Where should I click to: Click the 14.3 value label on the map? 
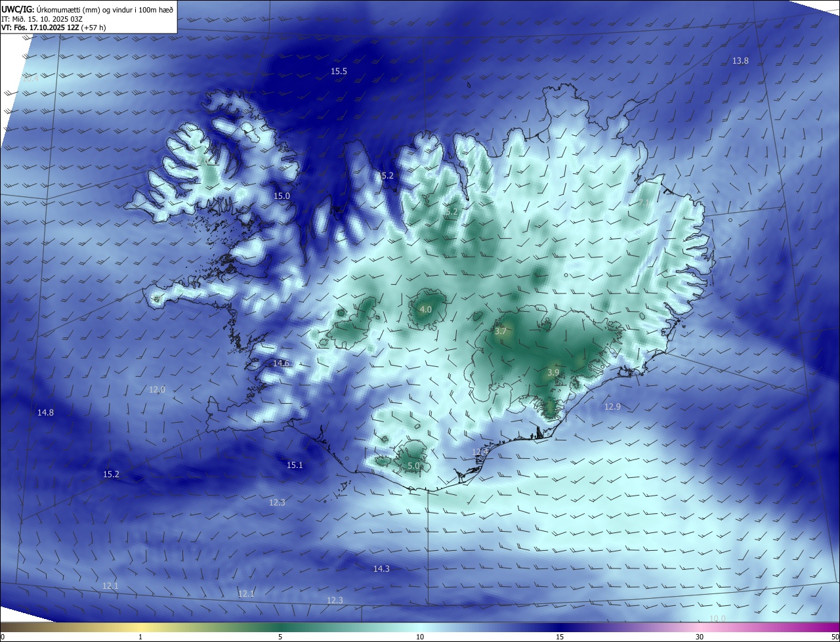381,568
